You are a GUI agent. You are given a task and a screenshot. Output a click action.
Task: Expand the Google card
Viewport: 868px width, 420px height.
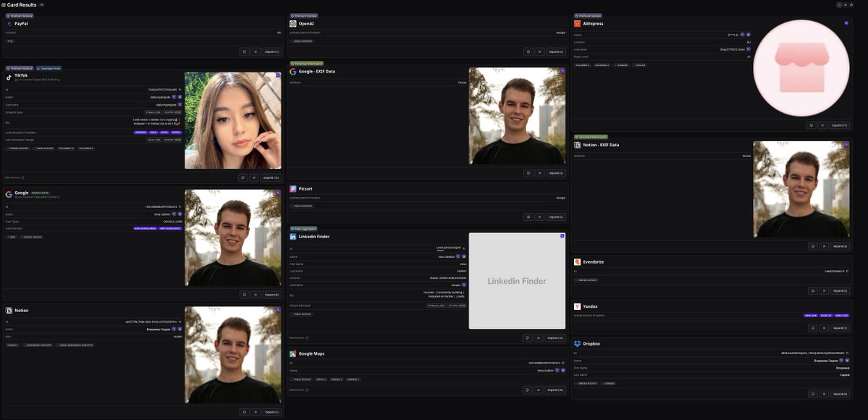[272, 295]
